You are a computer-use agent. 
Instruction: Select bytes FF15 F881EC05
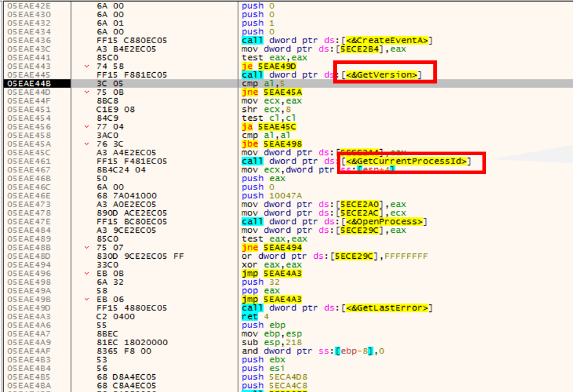(x=131, y=75)
